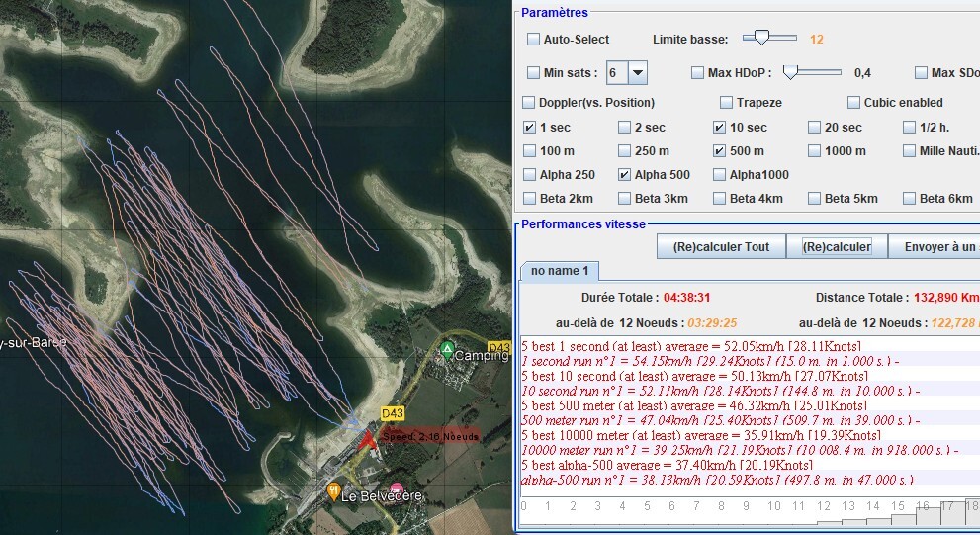Check the 2 sec checkbox
980x535 pixels.
(624, 128)
